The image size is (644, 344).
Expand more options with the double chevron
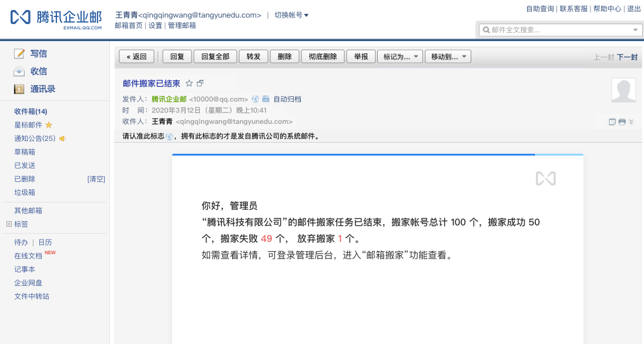tap(631, 122)
